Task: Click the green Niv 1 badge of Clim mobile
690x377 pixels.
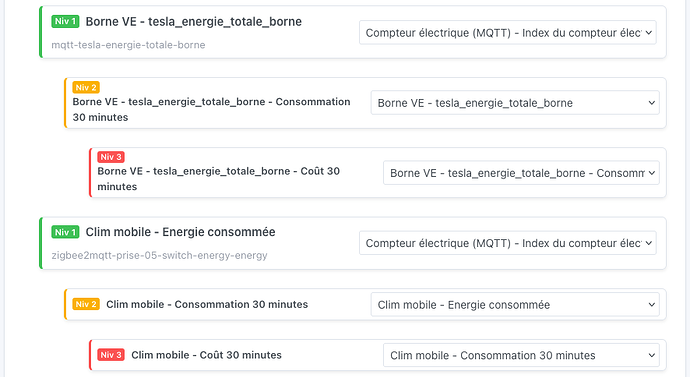Action: (65, 232)
